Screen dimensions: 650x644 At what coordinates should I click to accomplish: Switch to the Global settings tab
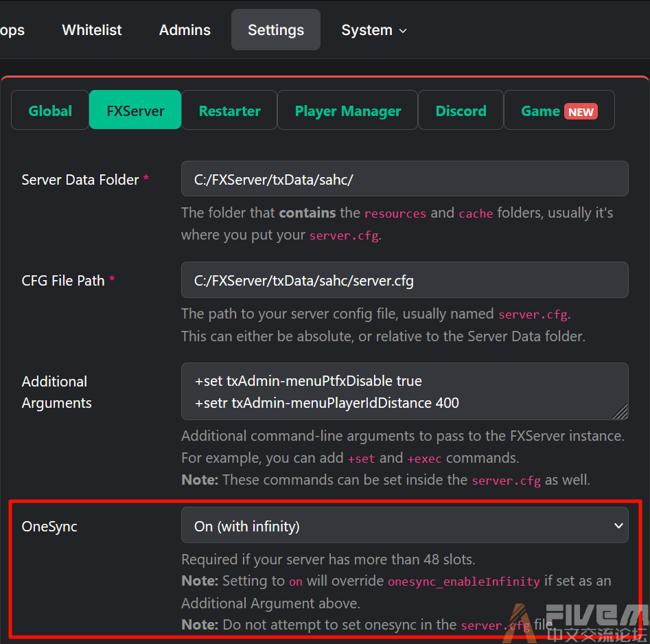50,111
